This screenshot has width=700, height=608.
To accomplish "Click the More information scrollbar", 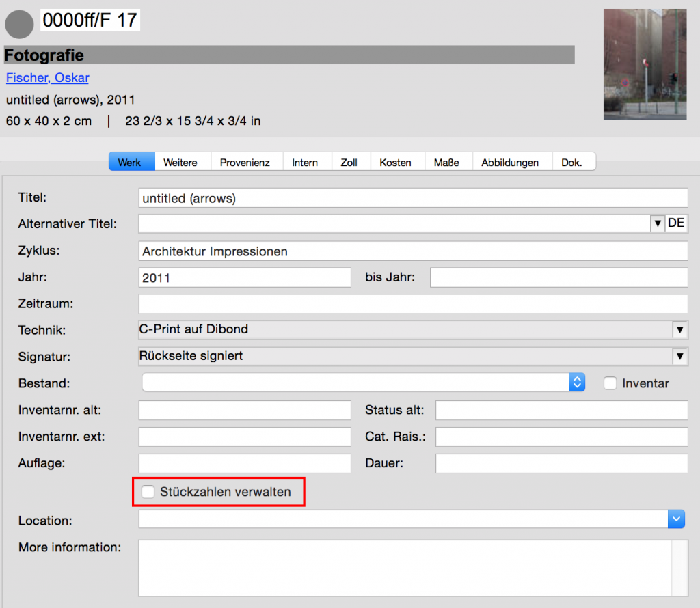I will click(x=680, y=568).
